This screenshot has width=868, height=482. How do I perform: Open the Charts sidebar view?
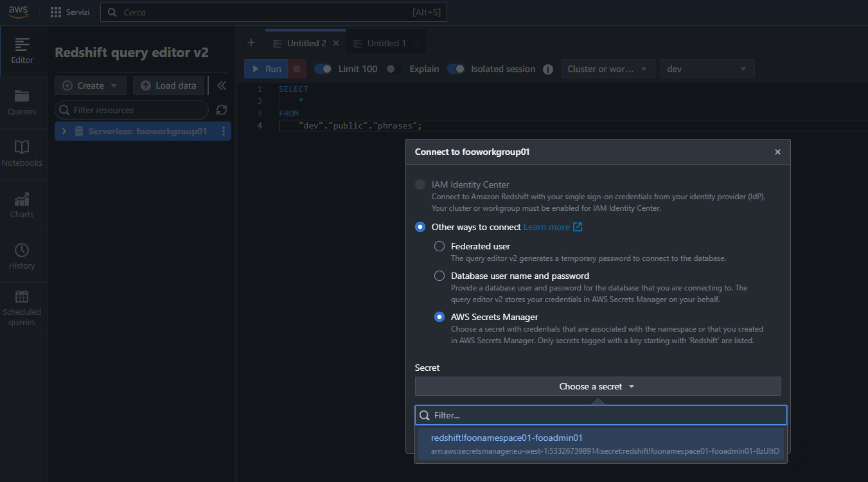[x=22, y=206]
